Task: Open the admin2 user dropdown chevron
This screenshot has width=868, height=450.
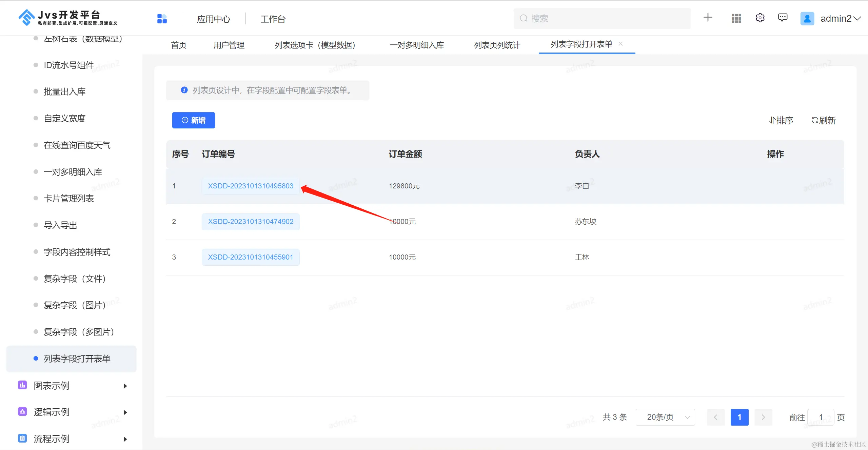Action: 857,19
